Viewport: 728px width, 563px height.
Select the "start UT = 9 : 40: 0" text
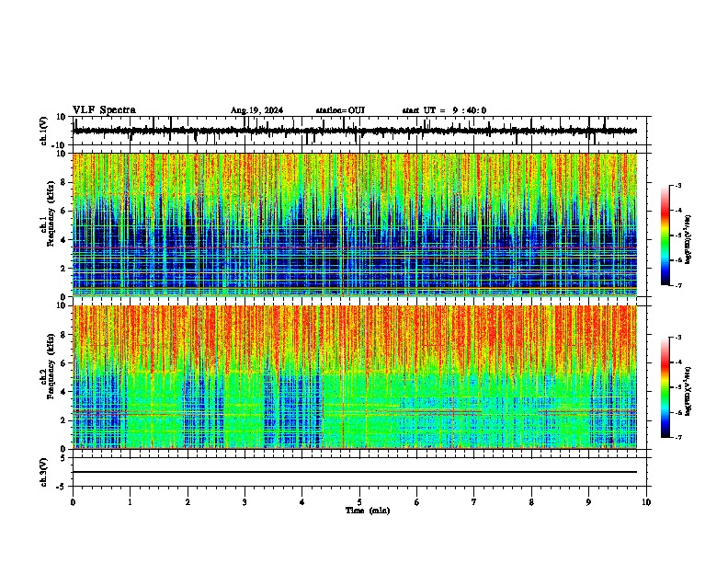444,110
